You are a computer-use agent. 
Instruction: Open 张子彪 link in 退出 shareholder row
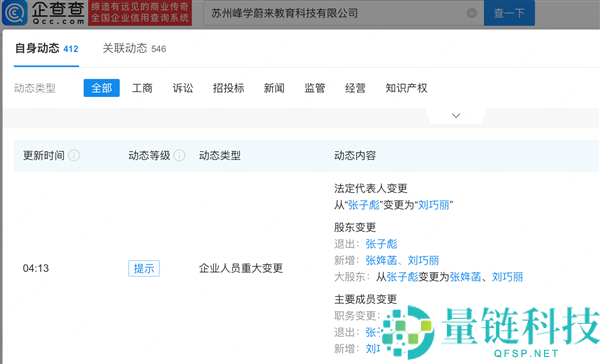[382, 244]
